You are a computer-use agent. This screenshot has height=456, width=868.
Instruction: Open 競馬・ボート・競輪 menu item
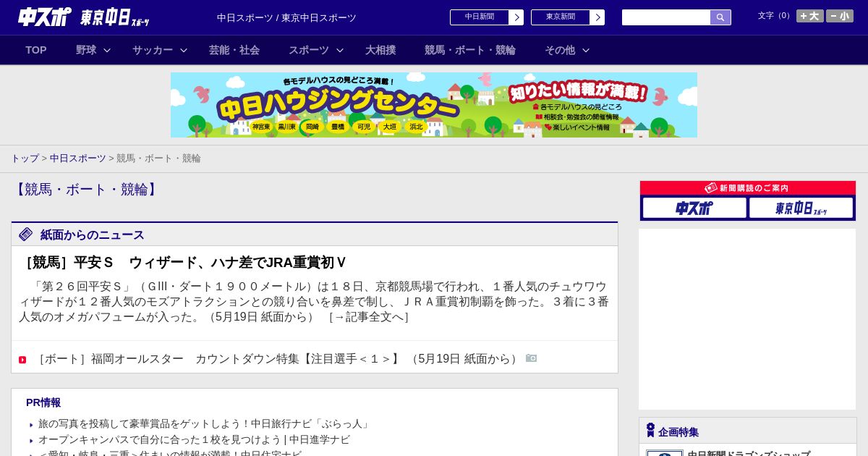pyautogui.click(x=470, y=50)
